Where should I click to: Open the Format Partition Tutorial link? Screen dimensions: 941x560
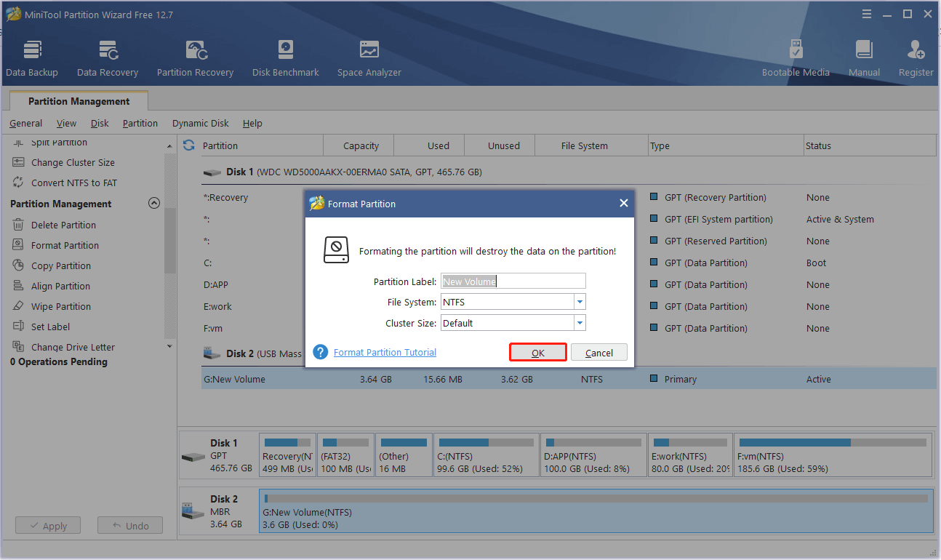tap(385, 352)
